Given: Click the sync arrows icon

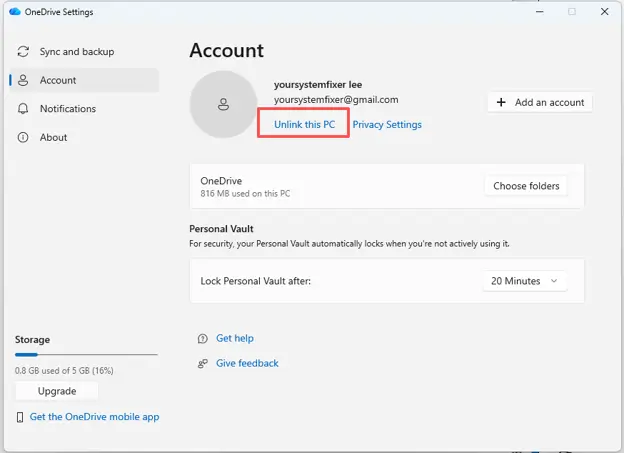Looking at the screenshot, I should tap(23, 52).
